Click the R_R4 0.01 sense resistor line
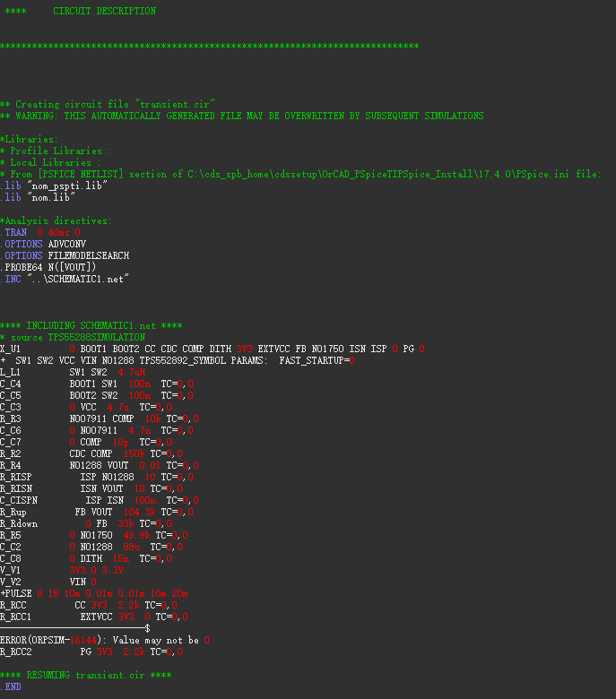The image size is (616, 699). point(100,465)
